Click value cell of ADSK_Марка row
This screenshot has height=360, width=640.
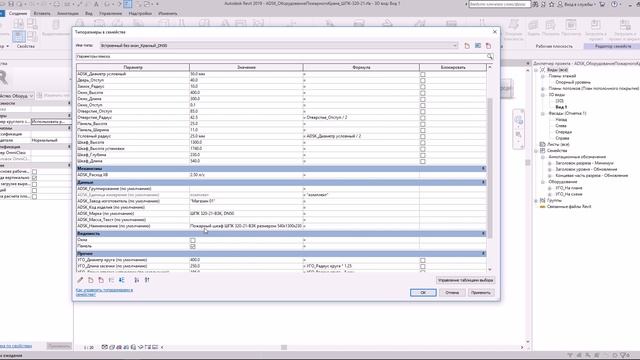coord(246,213)
